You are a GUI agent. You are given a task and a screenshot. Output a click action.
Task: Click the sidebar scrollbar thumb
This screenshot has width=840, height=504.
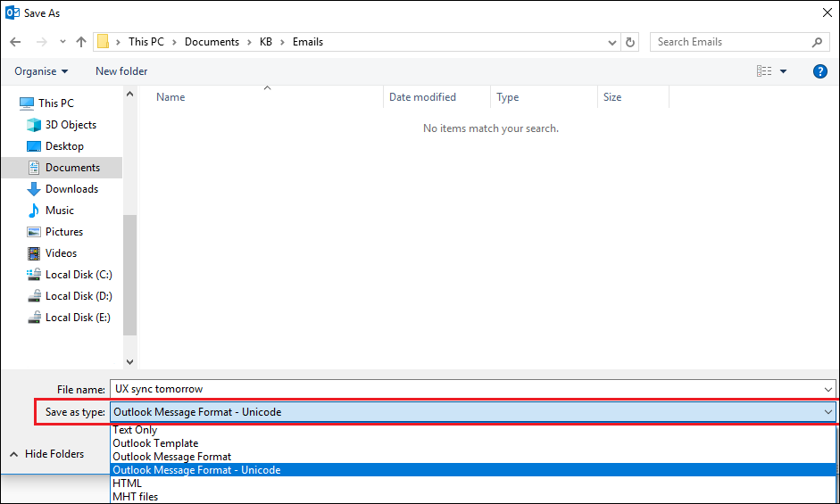pyautogui.click(x=129, y=274)
